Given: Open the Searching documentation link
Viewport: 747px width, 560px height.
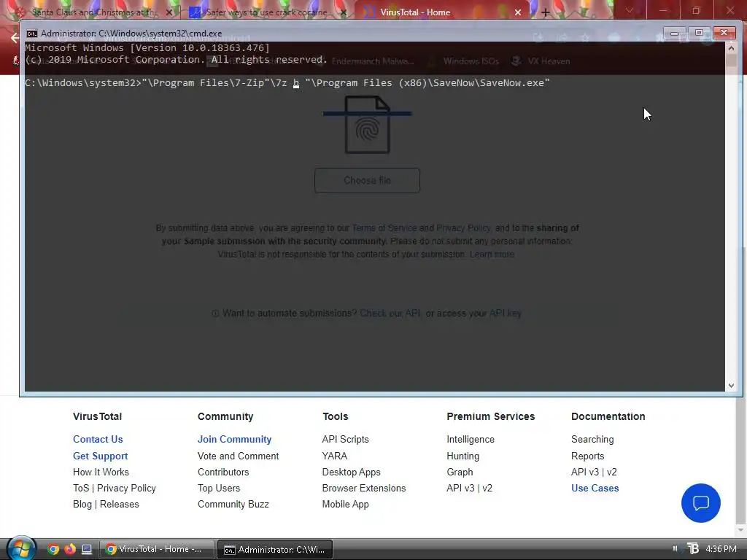Looking at the screenshot, I should coord(592,439).
